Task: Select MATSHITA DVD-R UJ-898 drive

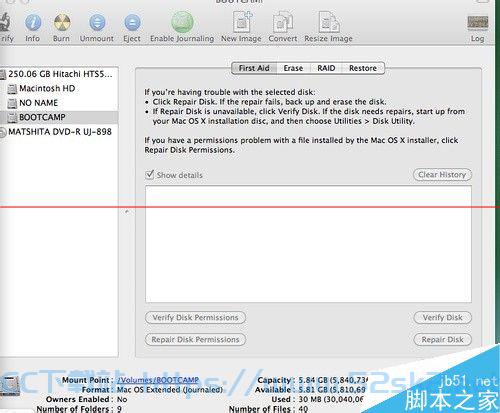Action: 59,132
